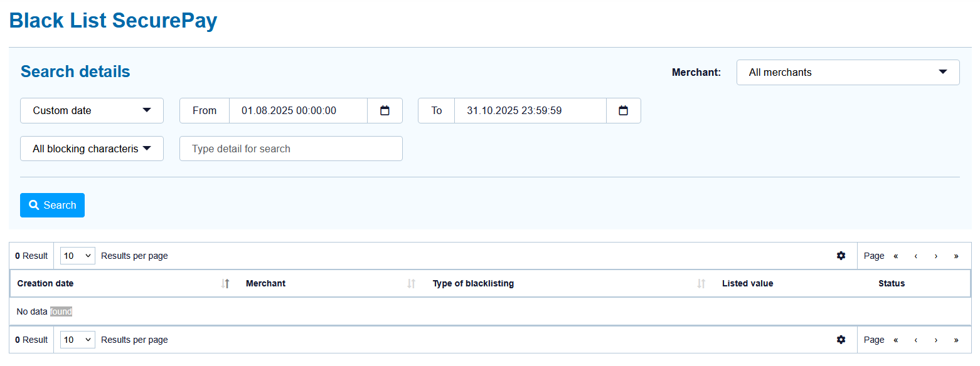Go to previous page in bottom pager

(915, 340)
